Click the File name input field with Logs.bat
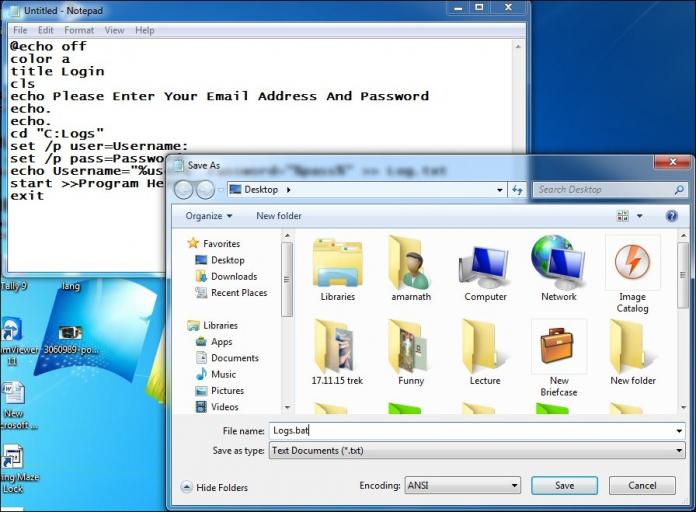This screenshot has width=696, height=512. coord(477,431)
